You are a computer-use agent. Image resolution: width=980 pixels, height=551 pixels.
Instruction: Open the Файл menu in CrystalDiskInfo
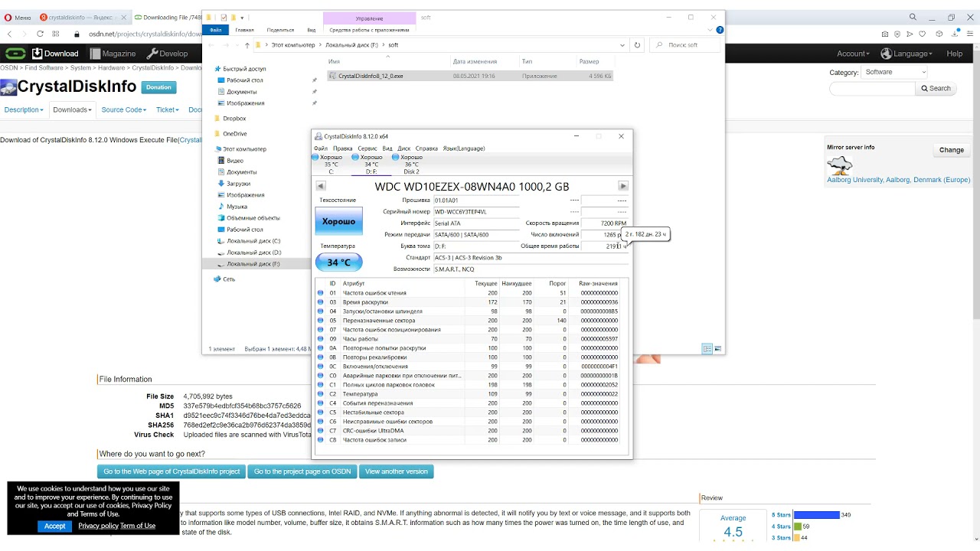point(321,148)
